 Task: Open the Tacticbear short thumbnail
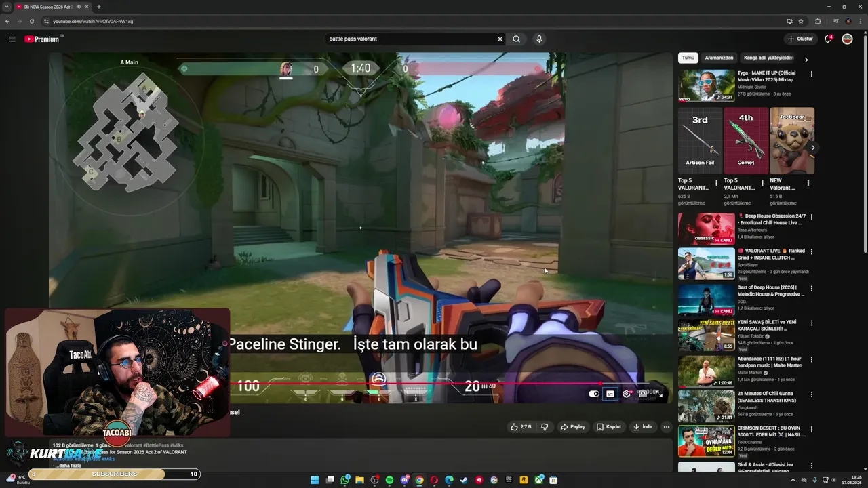792,140
